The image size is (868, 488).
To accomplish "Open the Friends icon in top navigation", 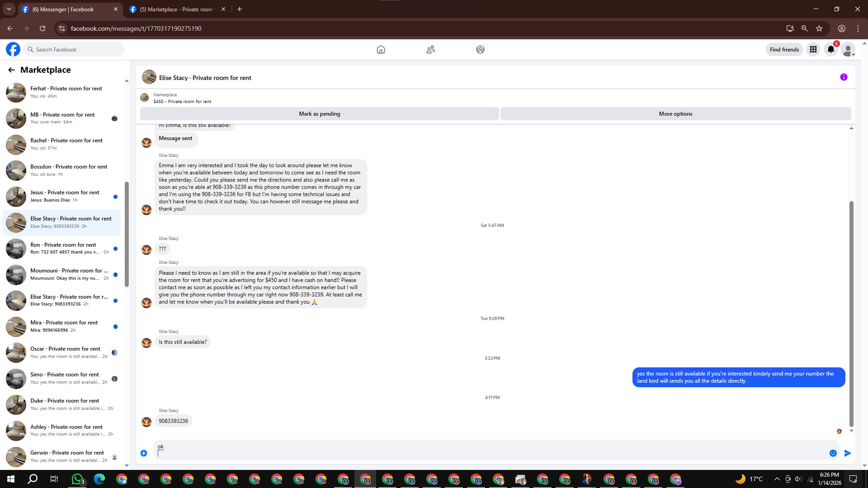I will pyautogui.click(x=430, y=49).
